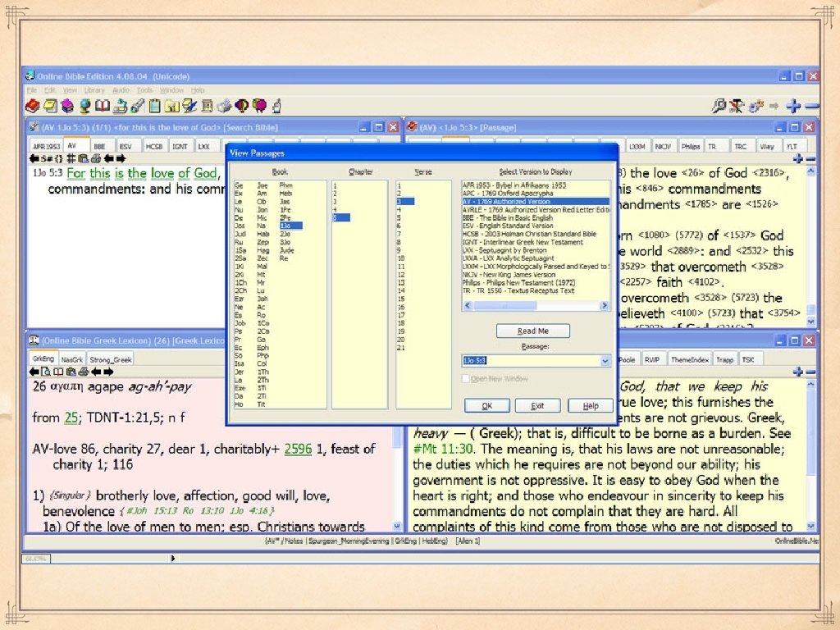Click the large blue minus in main toolbar

811,106
